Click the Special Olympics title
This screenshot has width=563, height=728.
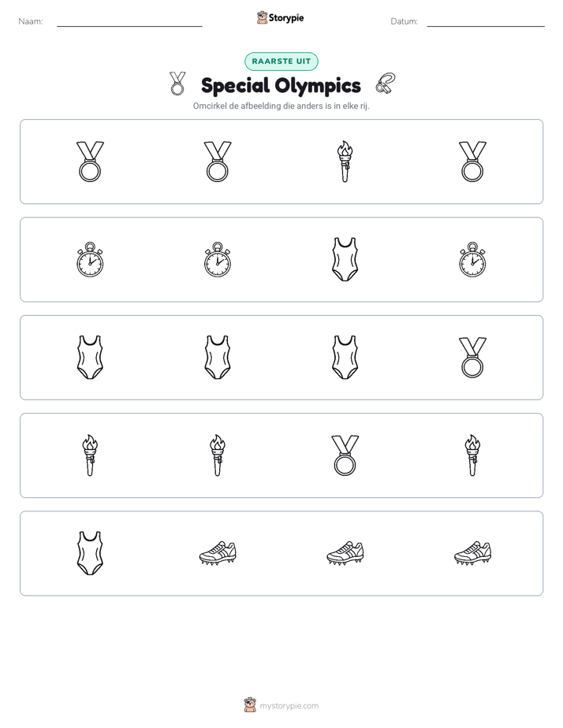pos(281,85)
